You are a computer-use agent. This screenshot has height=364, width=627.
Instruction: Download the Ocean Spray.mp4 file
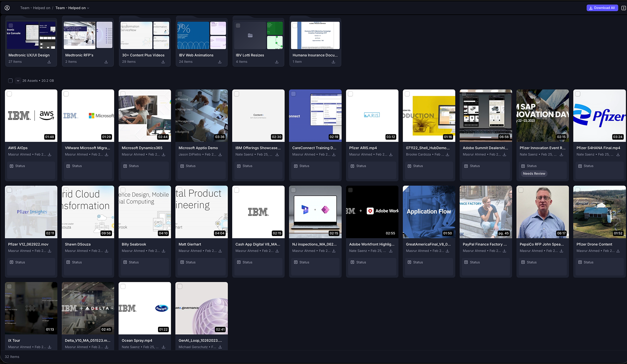[x=163, y=347]
